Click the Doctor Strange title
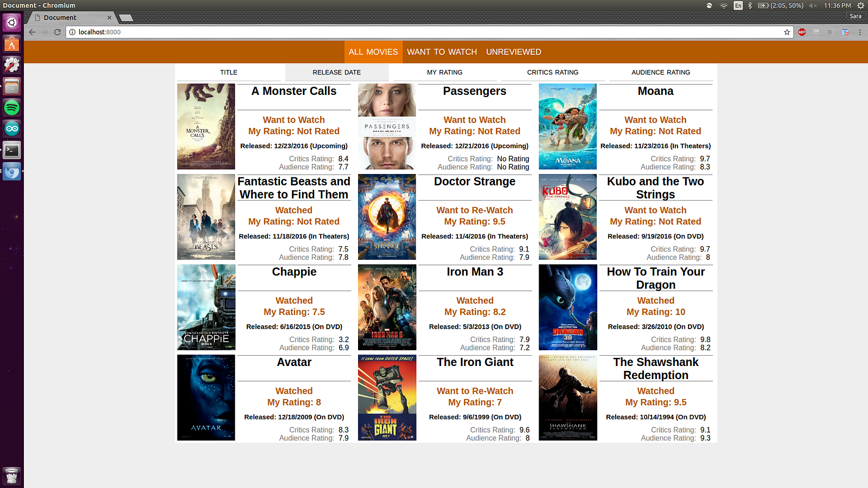This screenshot has height=488, width=868. (x=475, y=182)
